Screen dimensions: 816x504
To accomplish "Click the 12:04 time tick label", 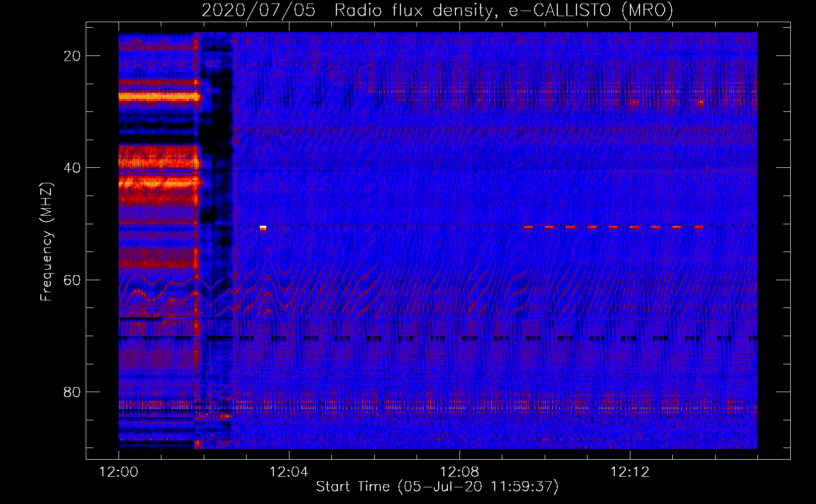I will pyautogui.click(x=288, y=472).
